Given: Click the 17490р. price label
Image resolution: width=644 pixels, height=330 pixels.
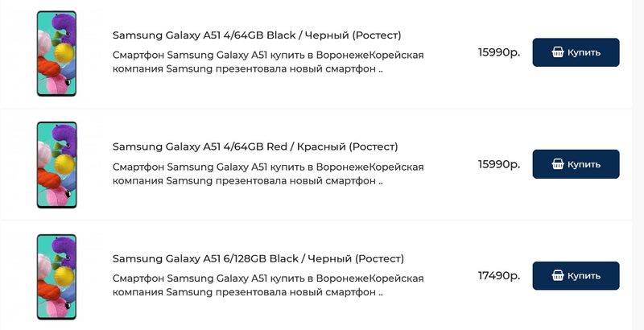Looking at the screenshot, I should [498, 276].
